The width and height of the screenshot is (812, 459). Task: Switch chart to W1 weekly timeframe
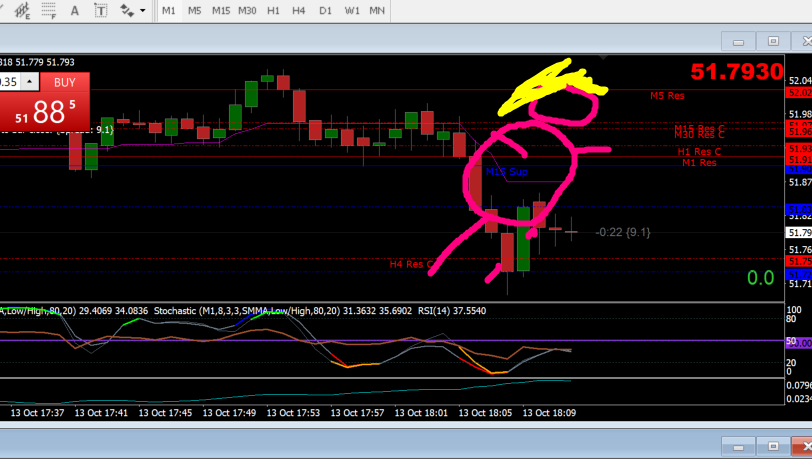[x=352, y=10]
